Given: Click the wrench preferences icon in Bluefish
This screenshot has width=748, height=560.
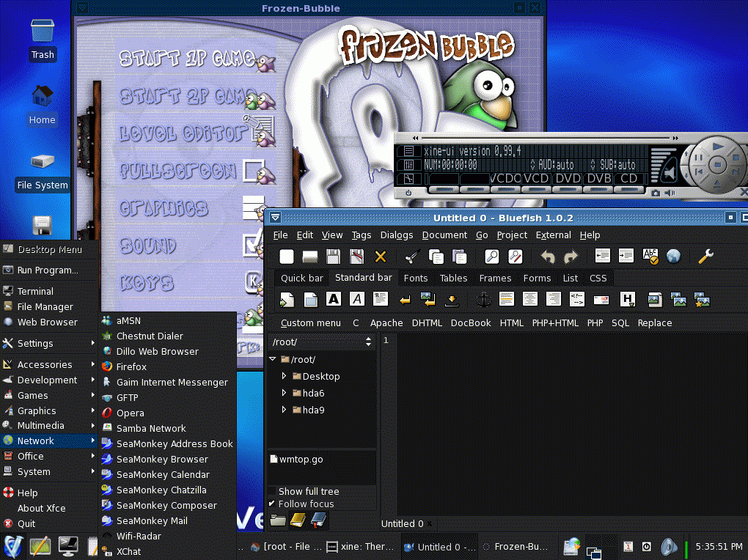Looking at the screenshot, I should 705,257.
